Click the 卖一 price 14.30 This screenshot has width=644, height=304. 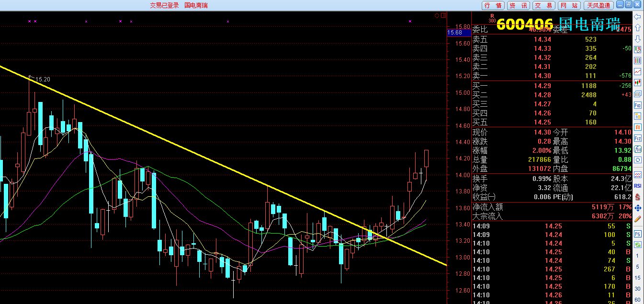pyautogui.click(x=542, y=76)
